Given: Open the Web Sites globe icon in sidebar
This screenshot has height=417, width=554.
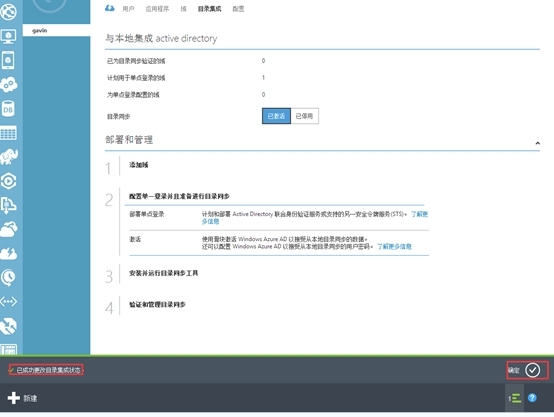Looking at the screenshot, I should click(x=8, y=11).
